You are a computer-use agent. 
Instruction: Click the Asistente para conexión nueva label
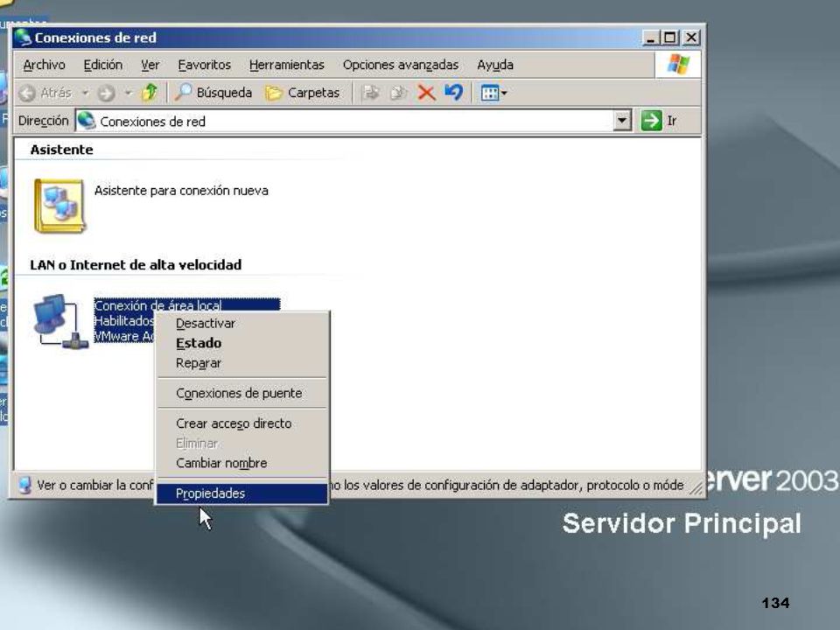click(181, 191)
